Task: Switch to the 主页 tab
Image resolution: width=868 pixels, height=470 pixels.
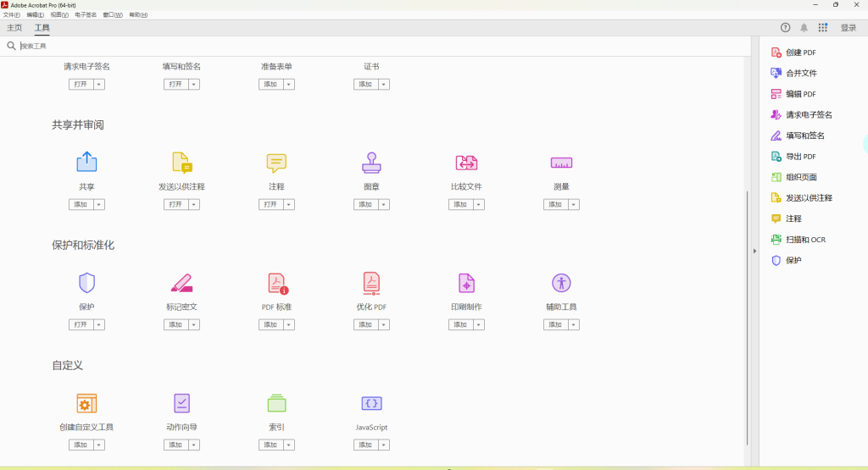Action: (x=14, y=28)
